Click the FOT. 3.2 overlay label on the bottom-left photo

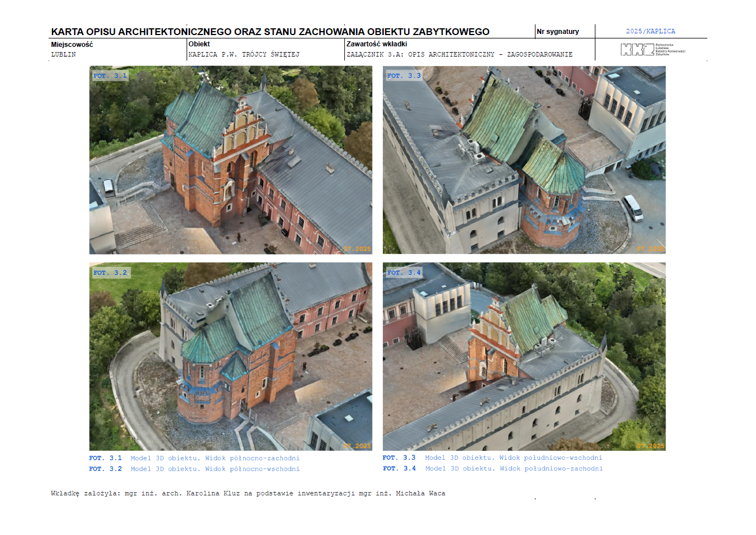(111, 273)
